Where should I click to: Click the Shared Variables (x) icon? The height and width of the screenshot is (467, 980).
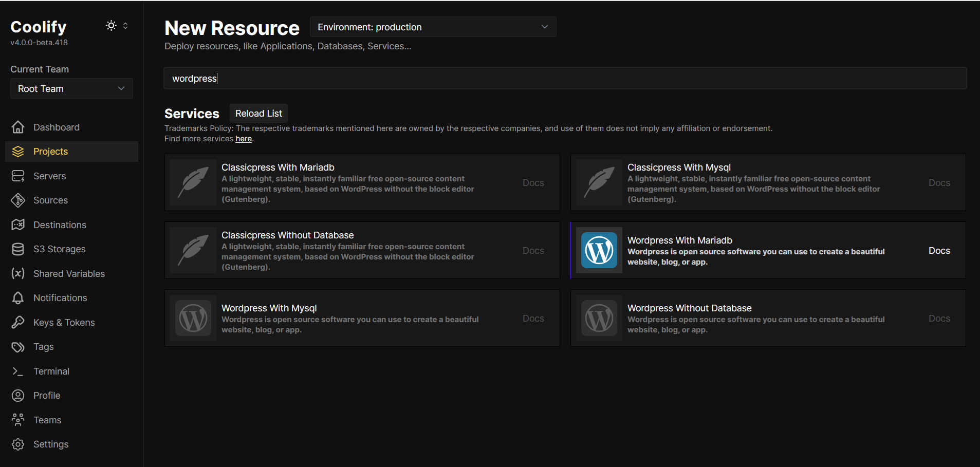pos(18,273)
